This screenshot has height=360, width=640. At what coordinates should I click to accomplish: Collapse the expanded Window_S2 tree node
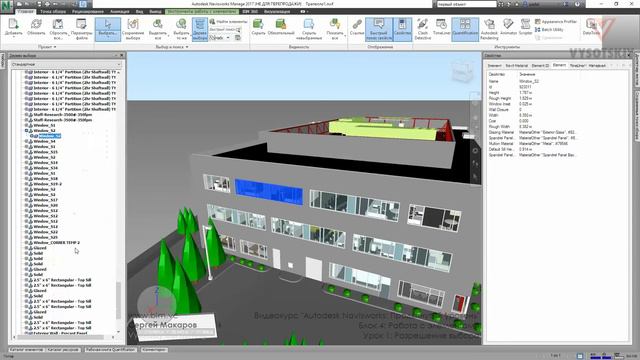[x=26, y=131]
